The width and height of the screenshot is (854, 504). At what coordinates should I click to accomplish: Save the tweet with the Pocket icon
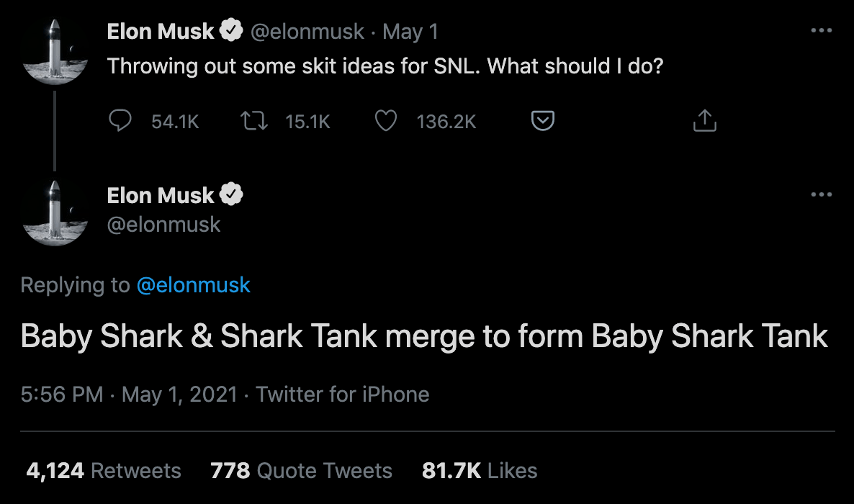point(543,122)
